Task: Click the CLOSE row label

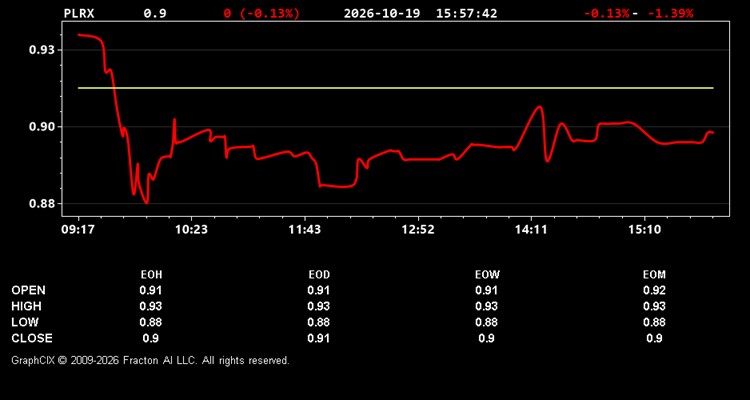Action: tap(32, 338)
